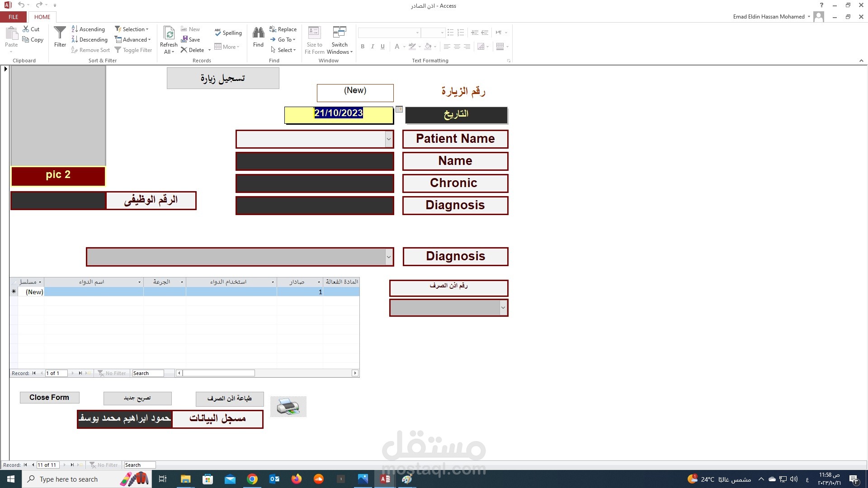Viewport: 868px width, 488px height.
Task: Click numbering list icon in ribbon
Action: click(x=461, y=33)
